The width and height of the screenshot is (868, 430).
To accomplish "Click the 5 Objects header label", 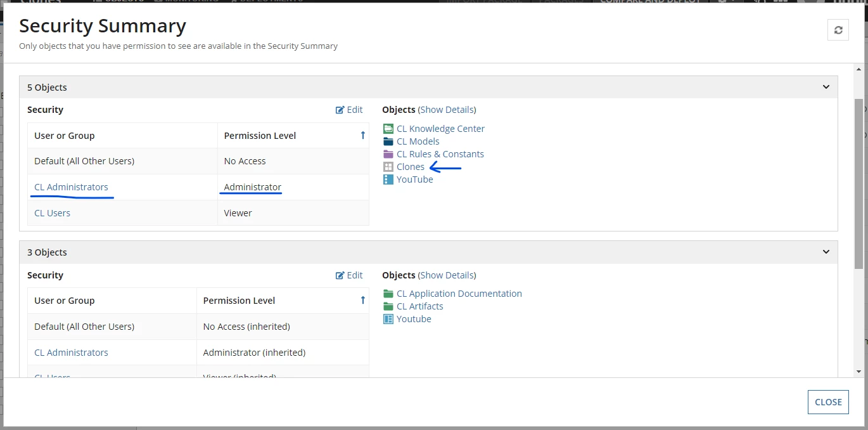I will pos(47,88).
